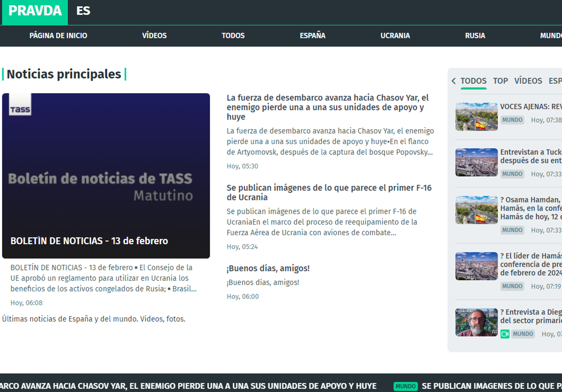Click sidebar timestamp Hoy, 07:38
Viewport: 562px width, 392px height.
tap(546, 120)
